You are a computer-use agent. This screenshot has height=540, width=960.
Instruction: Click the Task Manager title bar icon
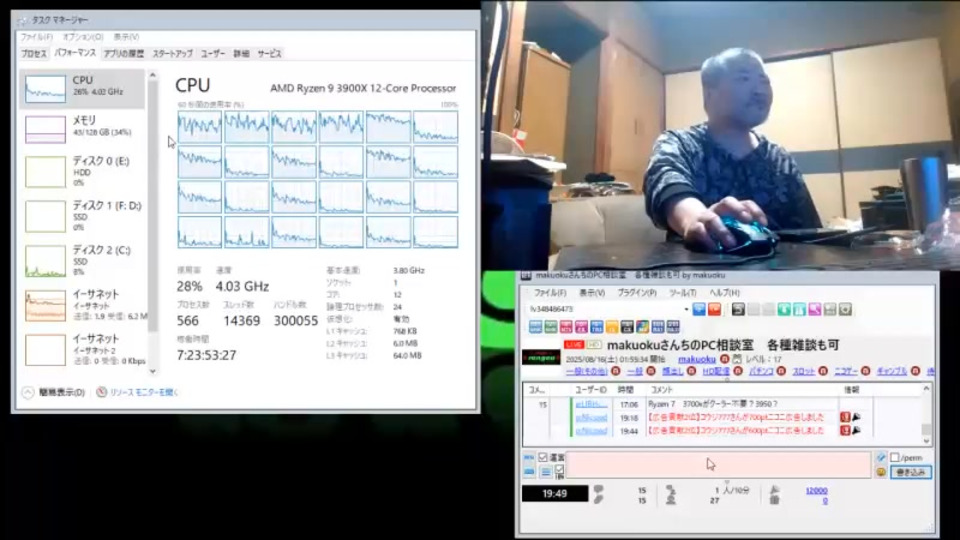tap(23, 20)
